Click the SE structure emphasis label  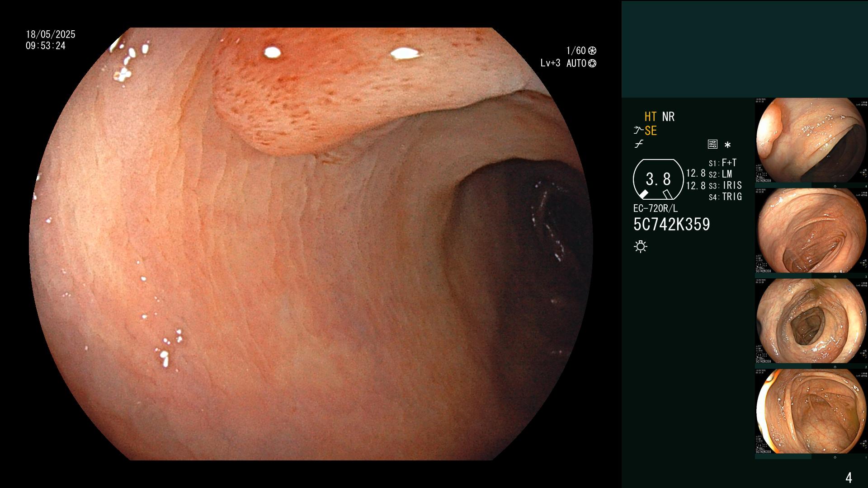(x=651, y=131)
